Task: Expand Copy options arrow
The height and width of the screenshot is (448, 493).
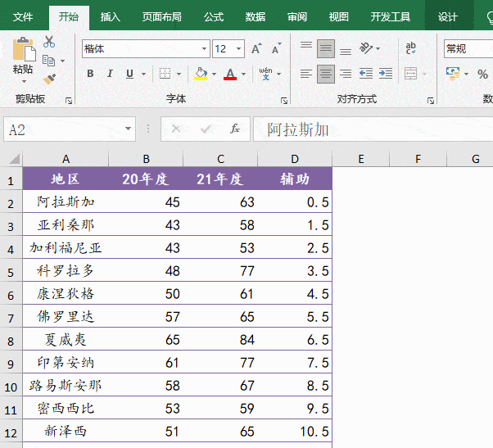Action: tap(62, 61)
